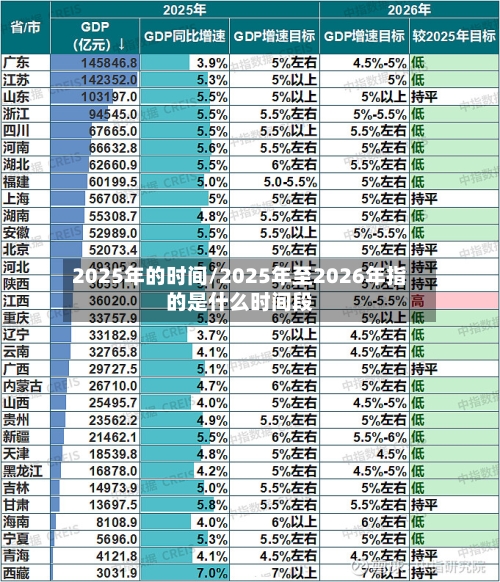Select the 江西 province cell

[x=25, y=301]
